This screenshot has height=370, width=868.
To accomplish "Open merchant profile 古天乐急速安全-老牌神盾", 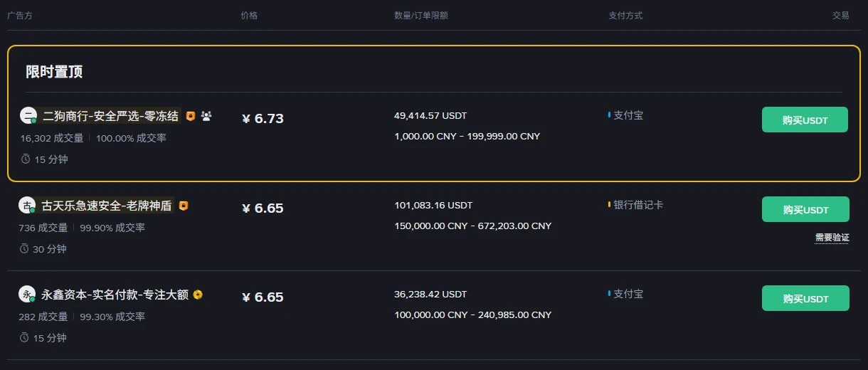I will pos(107,206).
